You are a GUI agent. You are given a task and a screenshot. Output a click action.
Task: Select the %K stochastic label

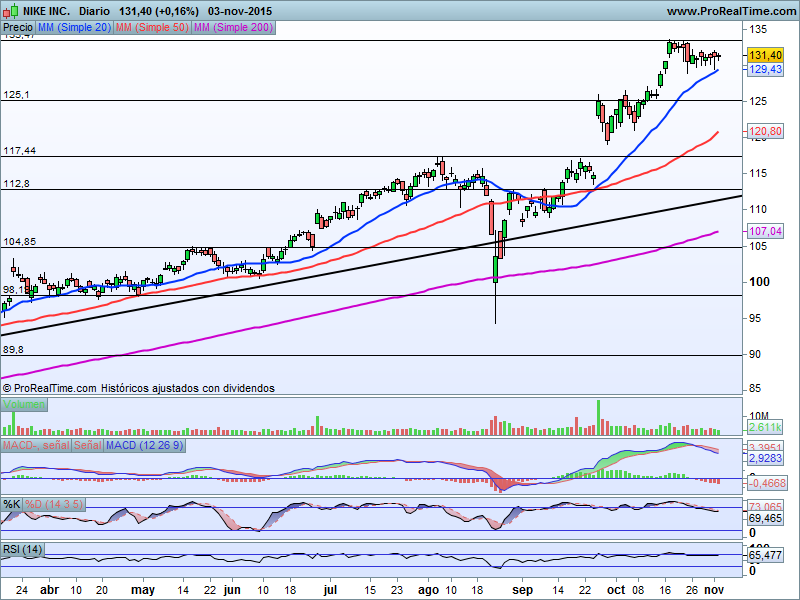(x=12, y=505)
